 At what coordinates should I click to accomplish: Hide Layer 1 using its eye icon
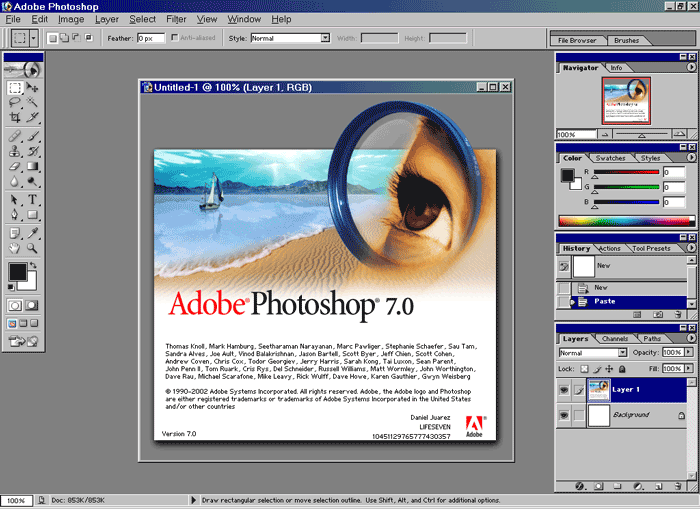(564, 390)
